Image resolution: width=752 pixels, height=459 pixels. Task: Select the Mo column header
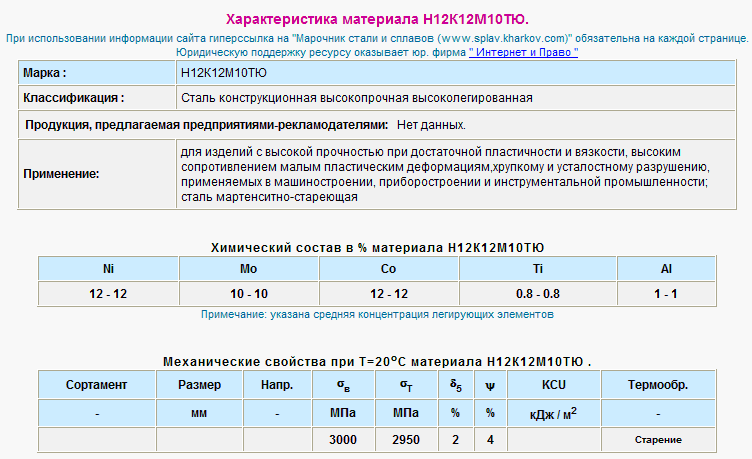point(249,269)
